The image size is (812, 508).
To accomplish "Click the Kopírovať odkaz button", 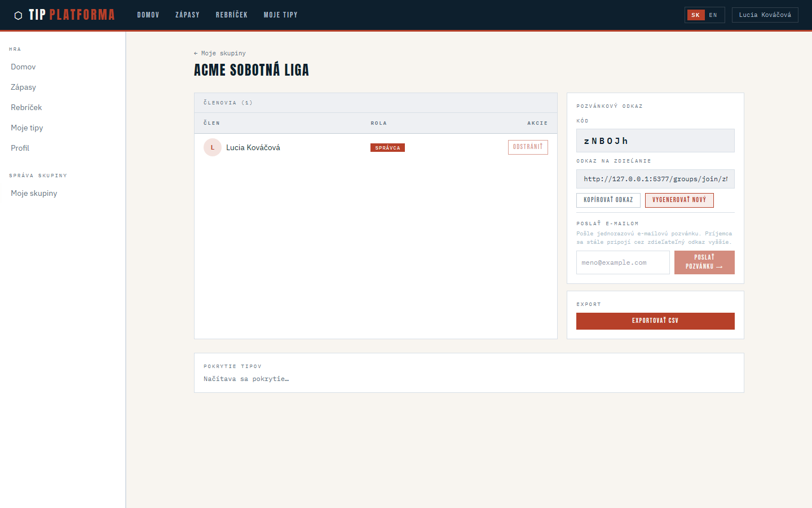I will point(608,200).
